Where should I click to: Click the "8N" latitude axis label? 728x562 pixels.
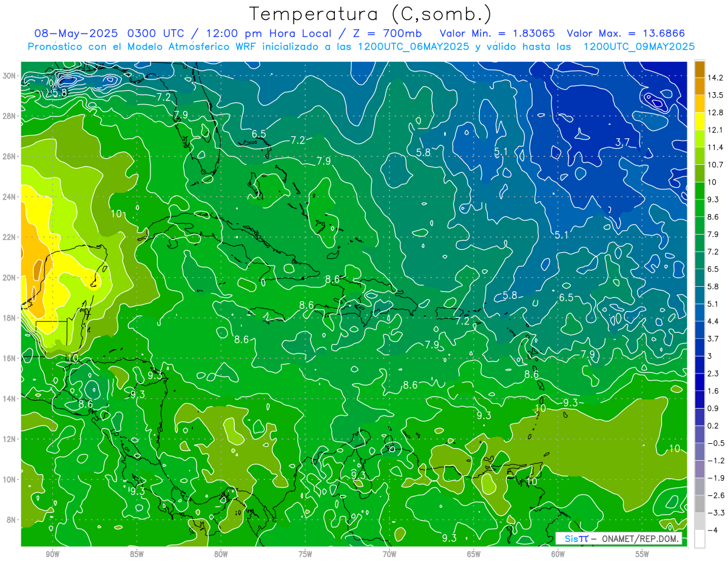[x=11, y=520]
